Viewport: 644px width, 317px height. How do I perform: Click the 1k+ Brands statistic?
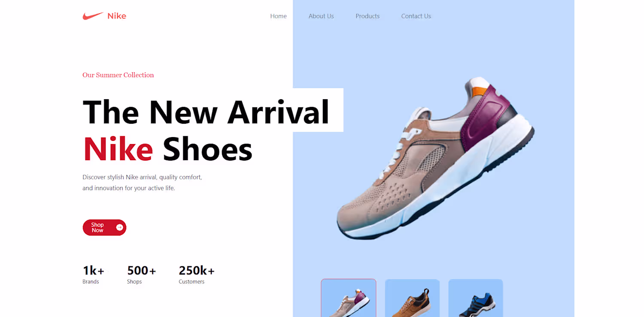[x=93, y=275]
